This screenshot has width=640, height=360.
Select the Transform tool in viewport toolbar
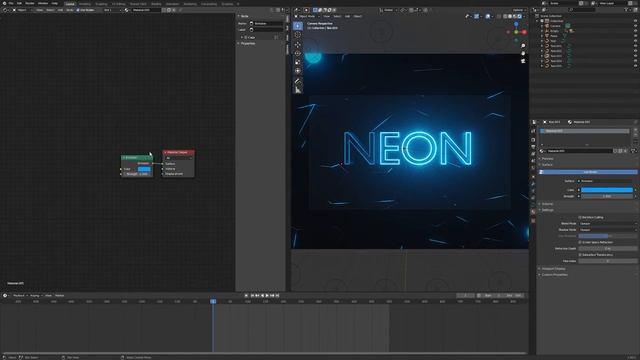(298, 71)
